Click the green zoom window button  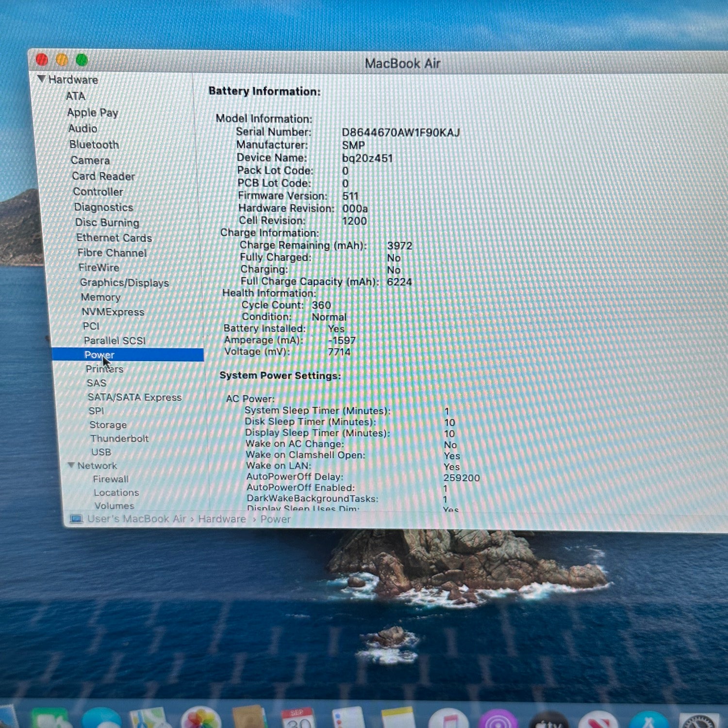82,60
